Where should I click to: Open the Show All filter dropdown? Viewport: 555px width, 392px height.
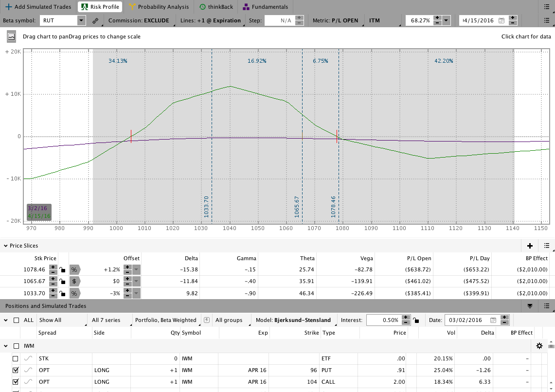coord(62,320)
